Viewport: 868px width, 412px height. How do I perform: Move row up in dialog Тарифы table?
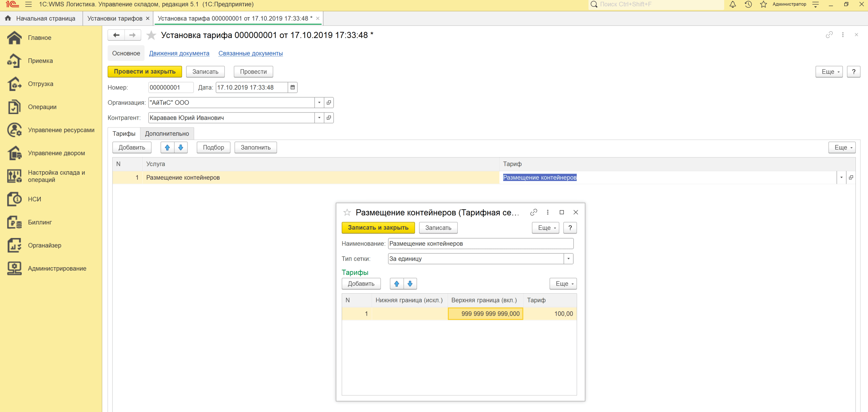click(396, 284)
